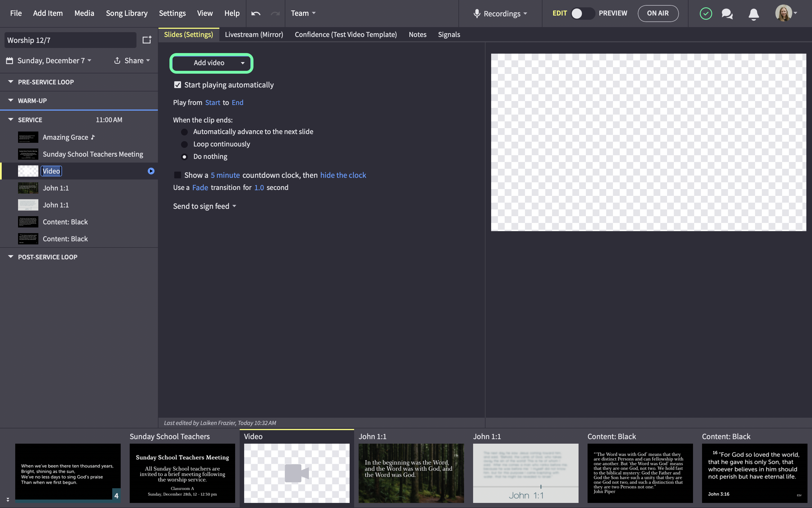Open the Notes tab

tap(417, 35)
